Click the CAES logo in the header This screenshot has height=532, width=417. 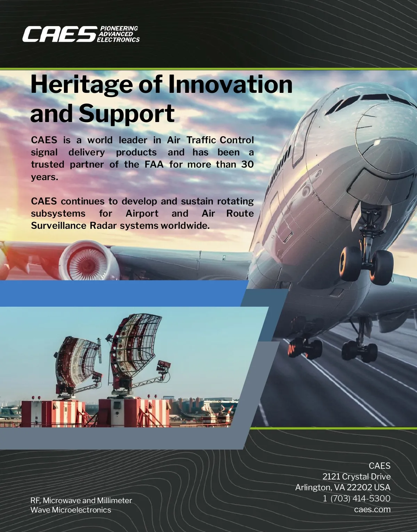click(59, 34)
